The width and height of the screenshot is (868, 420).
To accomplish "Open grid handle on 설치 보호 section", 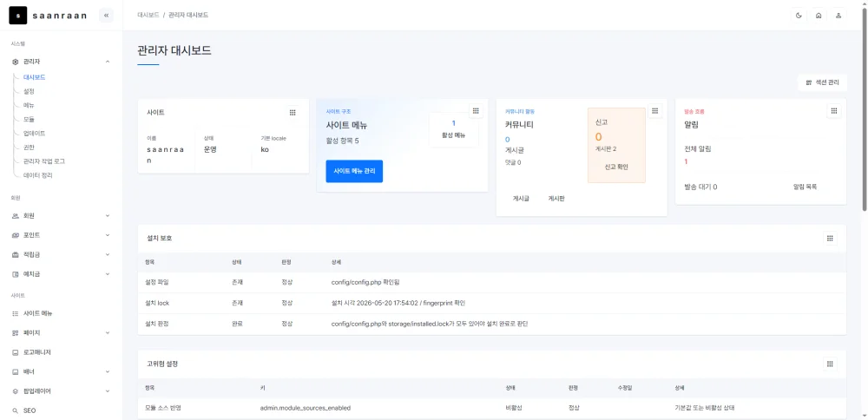I will [x=830, y=239].
